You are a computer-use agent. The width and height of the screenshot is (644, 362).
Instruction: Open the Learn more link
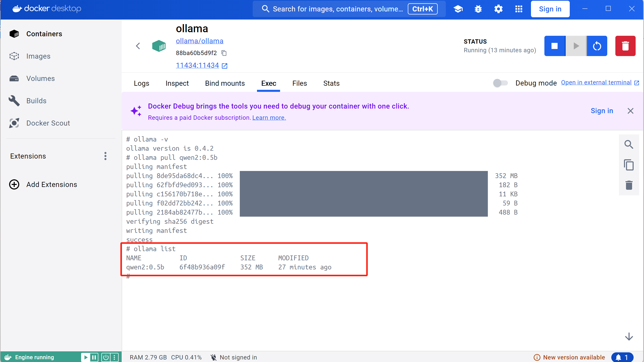pos(269,118)
